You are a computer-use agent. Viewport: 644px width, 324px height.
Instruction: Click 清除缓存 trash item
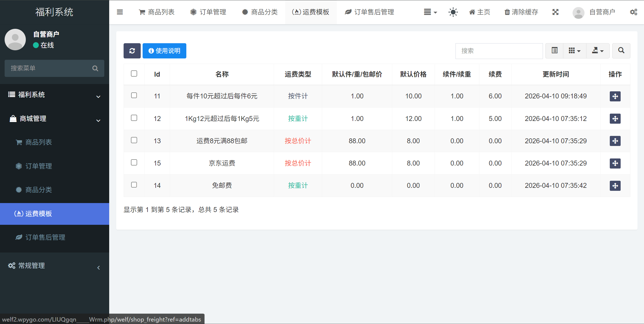point(521,12)
